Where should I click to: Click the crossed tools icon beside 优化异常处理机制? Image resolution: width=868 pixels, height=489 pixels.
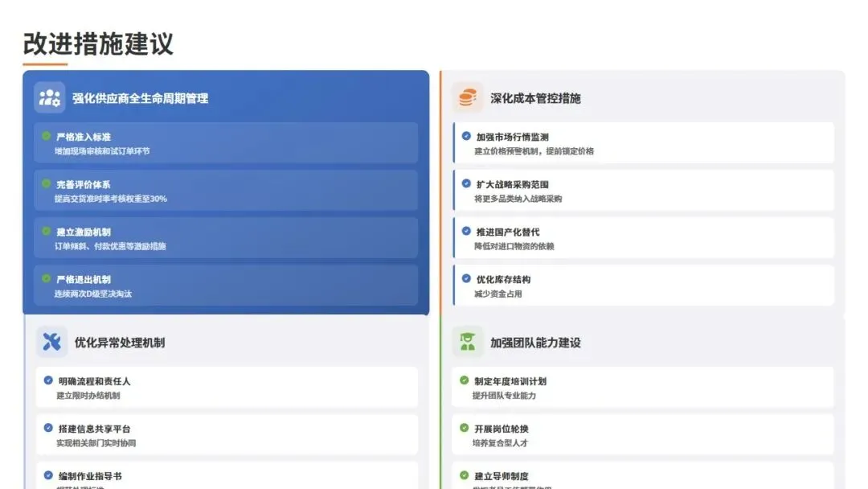coord(51,342)
